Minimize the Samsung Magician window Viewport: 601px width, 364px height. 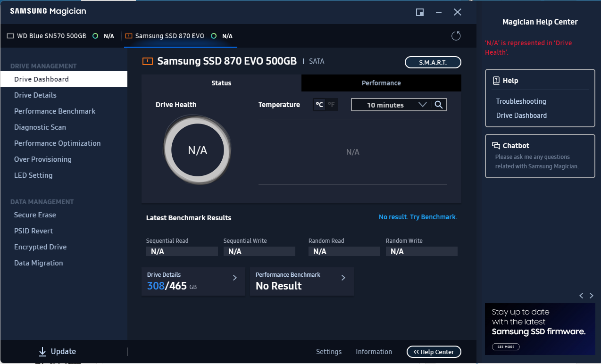click(x=439, y=12)
